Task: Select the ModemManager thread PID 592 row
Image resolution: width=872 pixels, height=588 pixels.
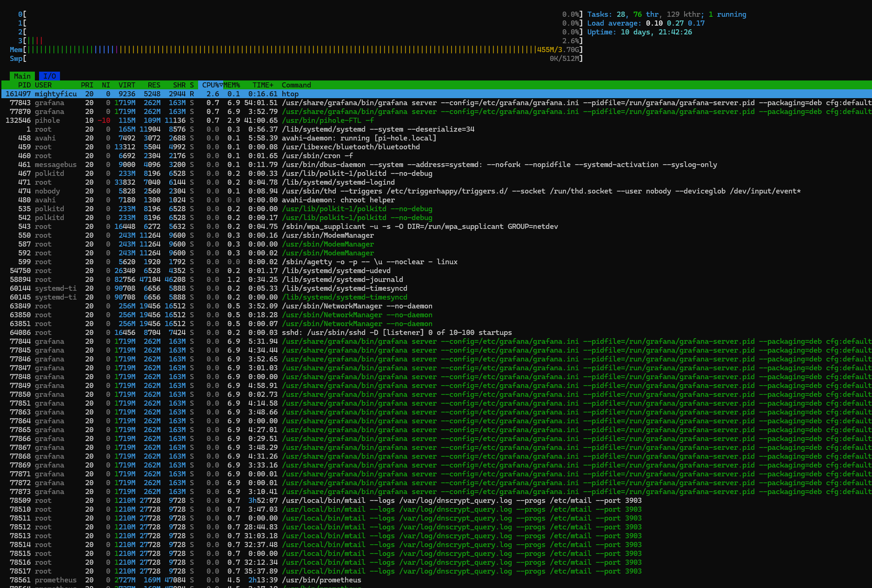Action: click(x=436, y=253)
